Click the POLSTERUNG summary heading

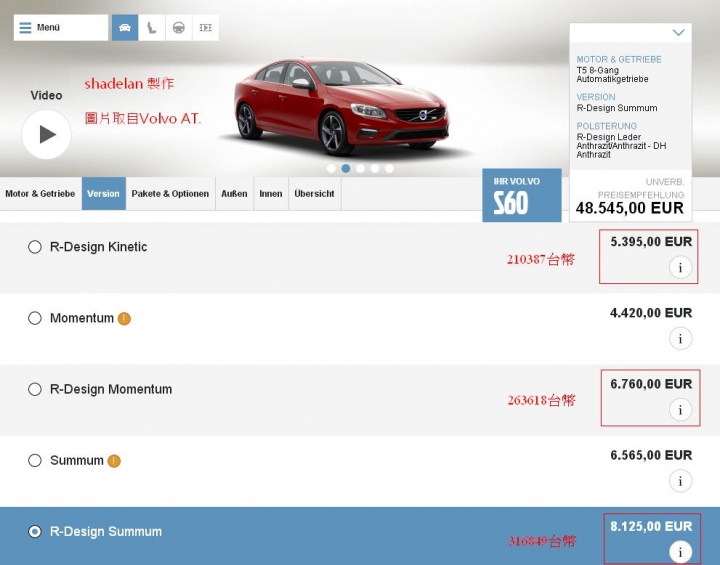pyautogui.click(x=607, y=126)
